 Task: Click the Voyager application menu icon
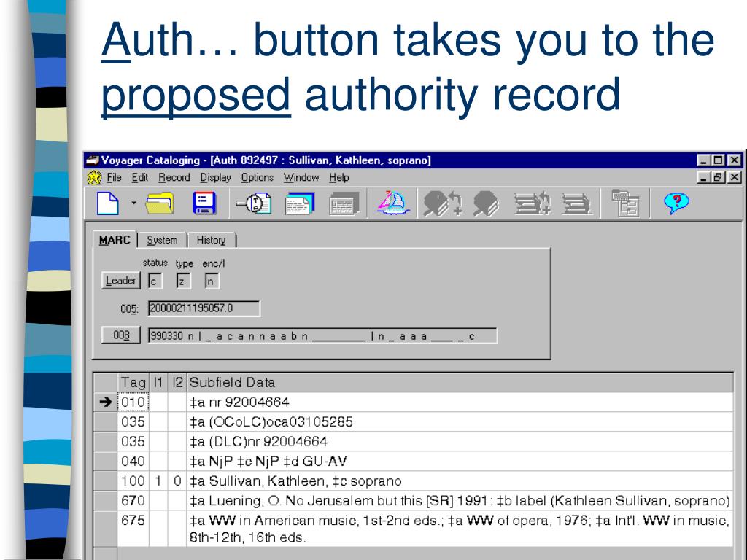coord(94,178)
